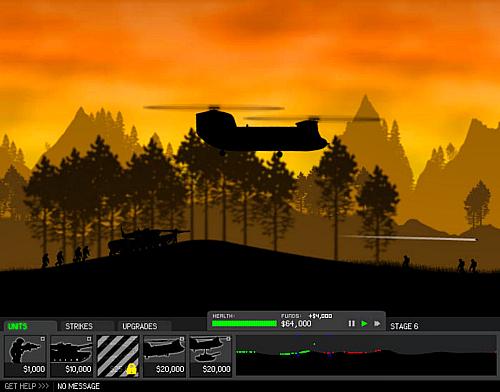This screenshot has height=392, width=500.
Task: Purchase the Chinook transport helicopter unit card
Action: (x=165, y=356)
